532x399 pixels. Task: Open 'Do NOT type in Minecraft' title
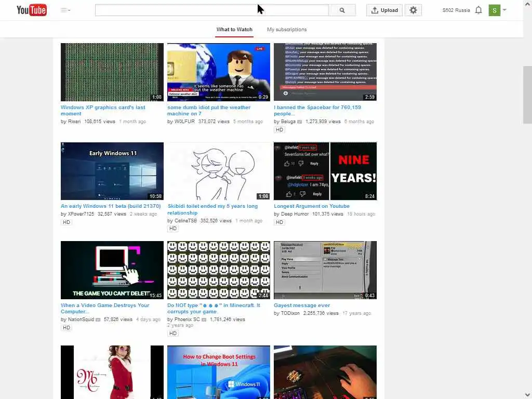pyautogui.click(x=214, y=309)
